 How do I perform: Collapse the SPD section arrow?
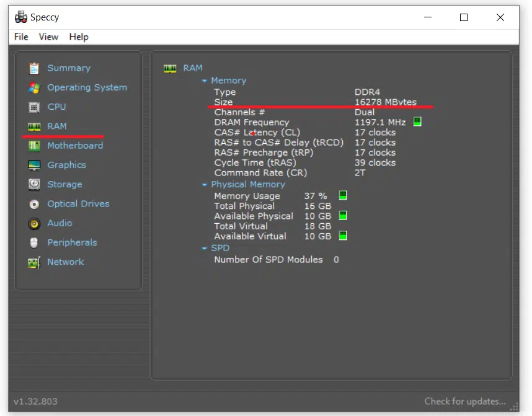point(204,249)
